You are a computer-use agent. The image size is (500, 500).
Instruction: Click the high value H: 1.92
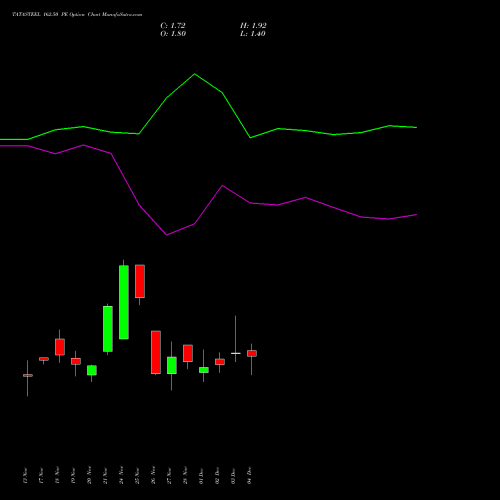pos(253,26)
